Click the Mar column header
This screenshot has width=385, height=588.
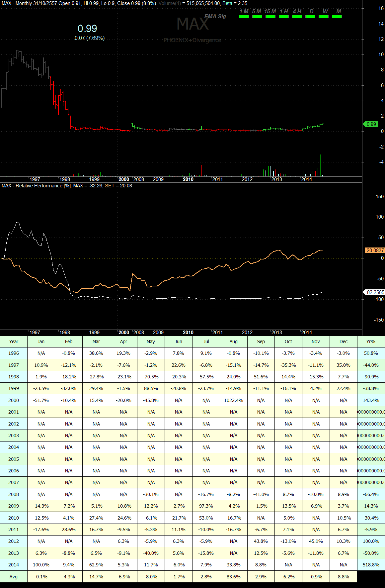click(96, 342)
